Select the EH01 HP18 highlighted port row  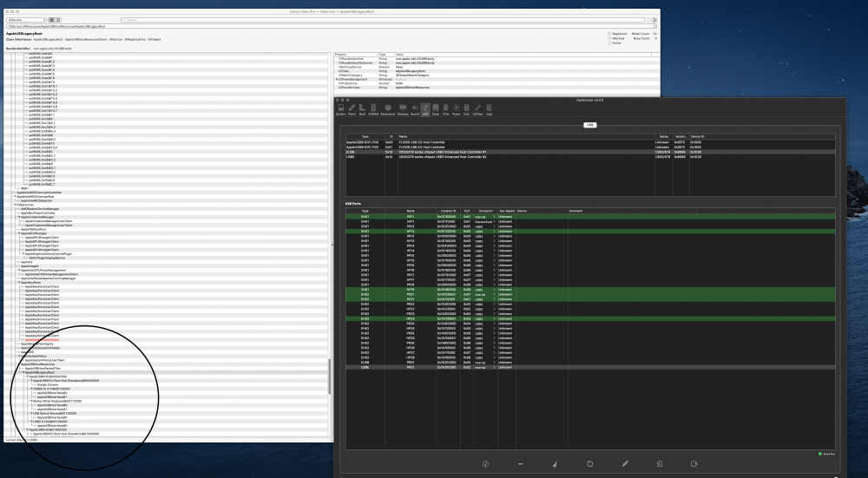pos(590,290)
